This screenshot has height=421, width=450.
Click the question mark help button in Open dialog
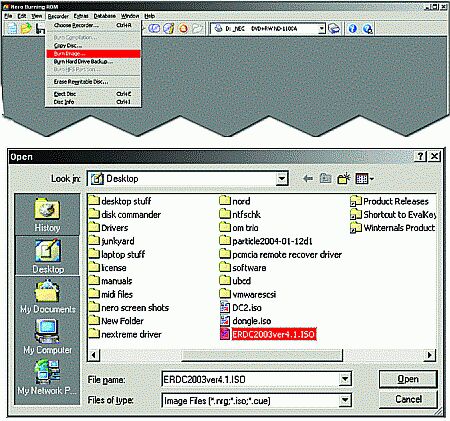(x=421, y=156)
